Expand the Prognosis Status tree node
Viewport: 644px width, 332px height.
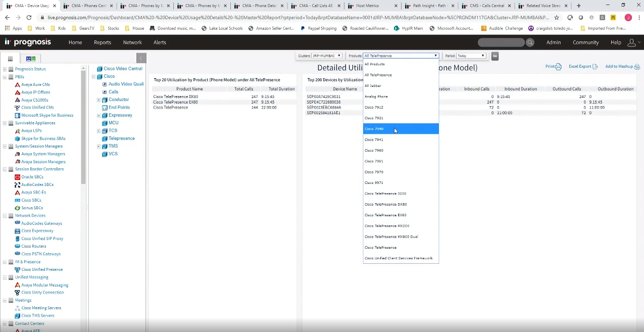click(x=5, y=69)
